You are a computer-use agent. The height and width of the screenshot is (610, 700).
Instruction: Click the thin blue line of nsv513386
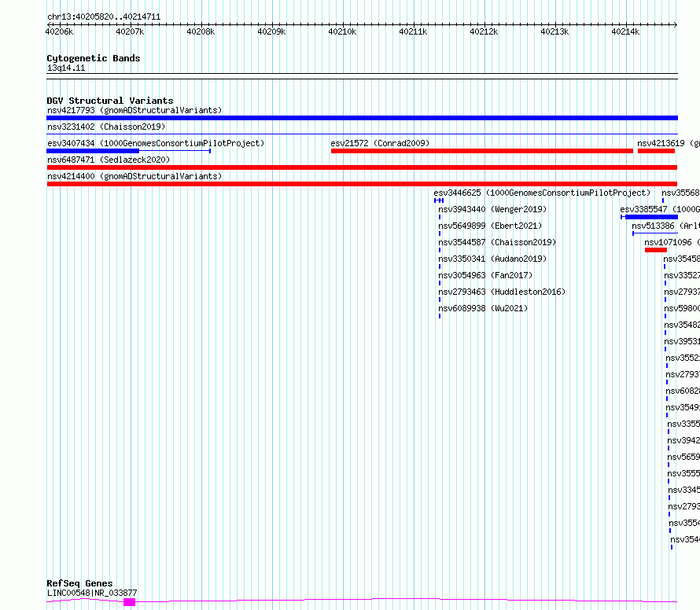655,233
